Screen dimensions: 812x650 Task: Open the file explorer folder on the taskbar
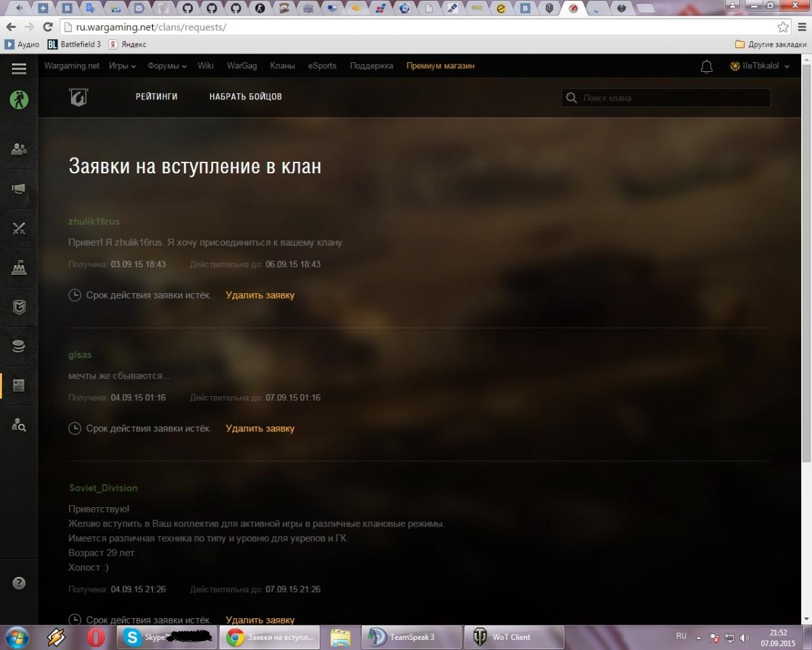click(340, 638)
